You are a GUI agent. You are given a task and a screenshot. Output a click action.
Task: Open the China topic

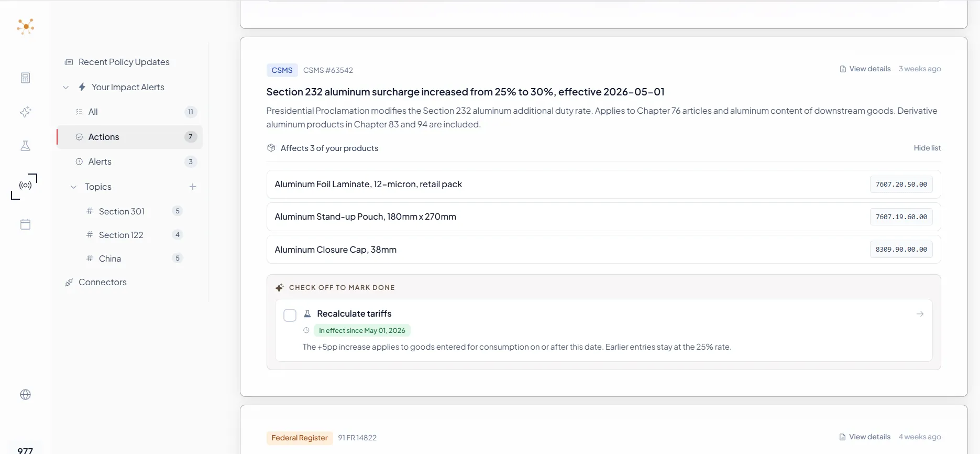coord(110,258)
